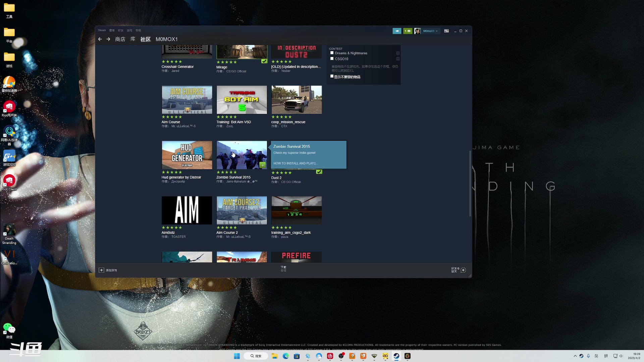Open Steam menu

pos(102,30)
